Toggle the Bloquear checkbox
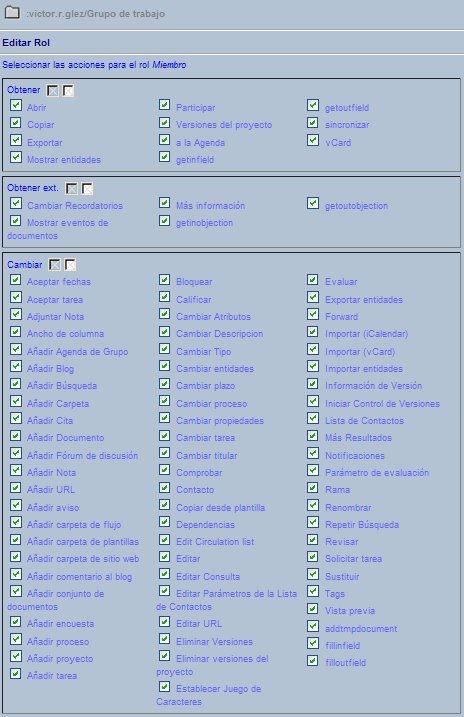 coord(165,279)
